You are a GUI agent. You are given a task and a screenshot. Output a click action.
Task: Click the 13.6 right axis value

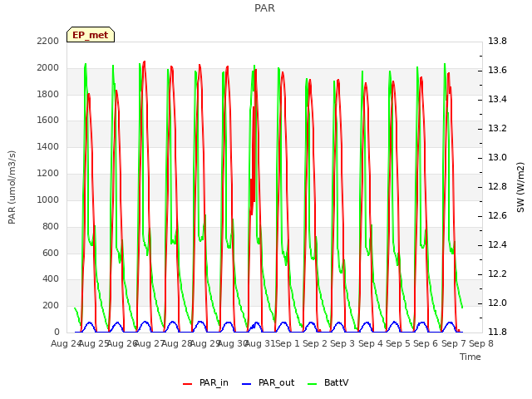497,70
